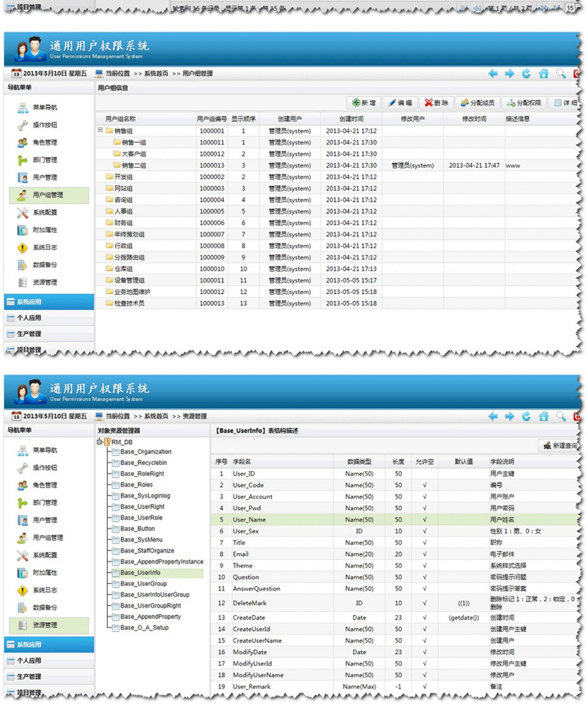The width and height of the screenshot is (588, 710).
Task: Expand 生产管理 accordion in 资源管理 window
Action: (49, 677)
